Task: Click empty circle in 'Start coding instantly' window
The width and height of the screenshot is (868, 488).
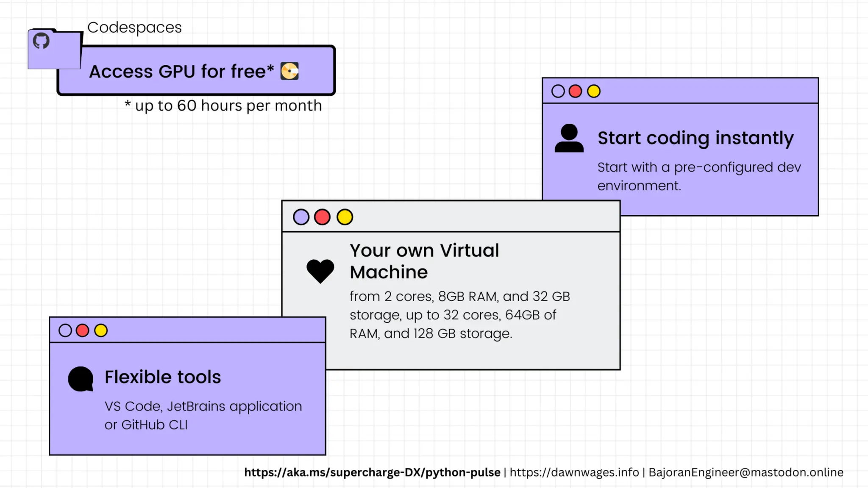Action: 558,91
